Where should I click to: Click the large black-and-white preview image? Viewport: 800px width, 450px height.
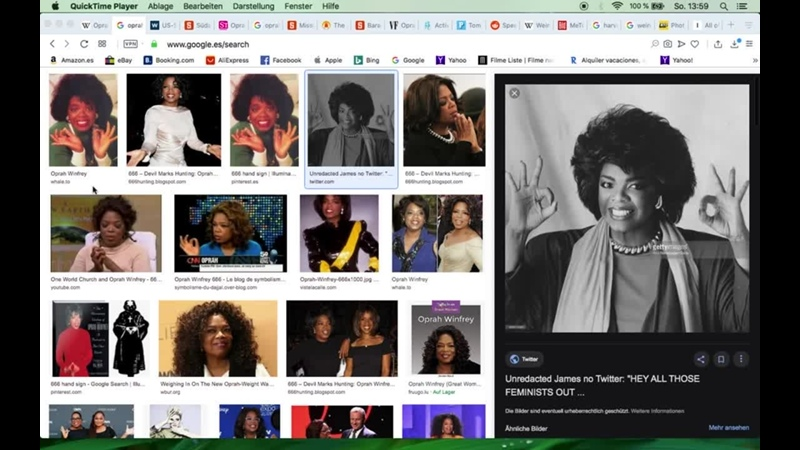[x=627, y=208]
